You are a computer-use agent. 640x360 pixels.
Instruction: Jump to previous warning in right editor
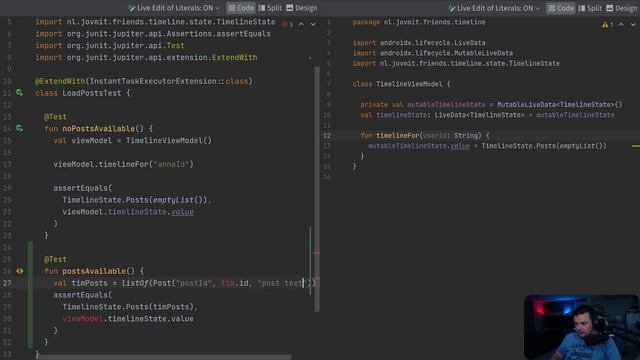(621, 24)
